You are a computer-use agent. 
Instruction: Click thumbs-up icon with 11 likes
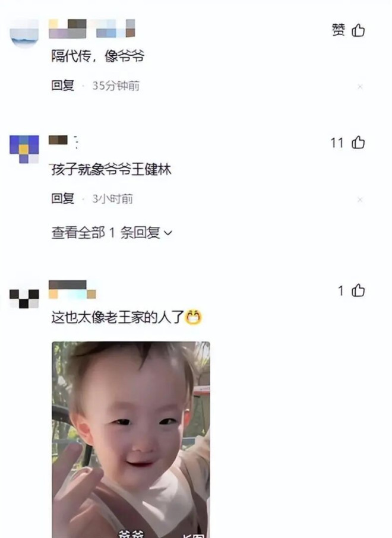(358, 142)
